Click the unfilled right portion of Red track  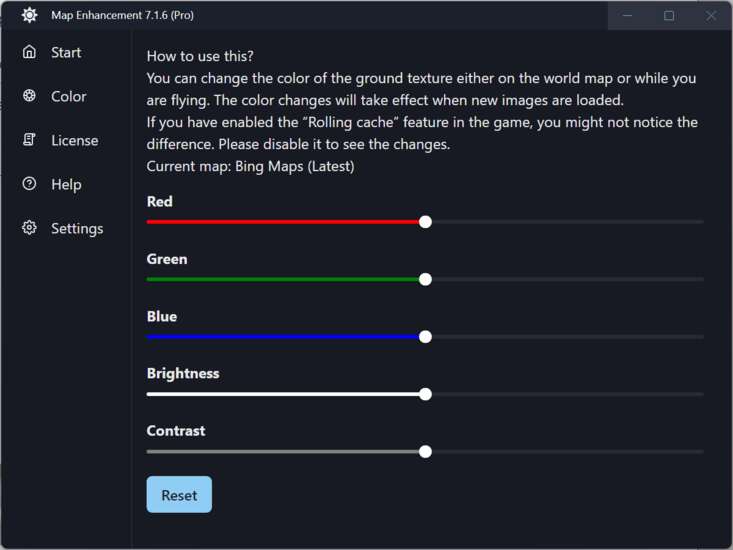(x=568, y=222)
